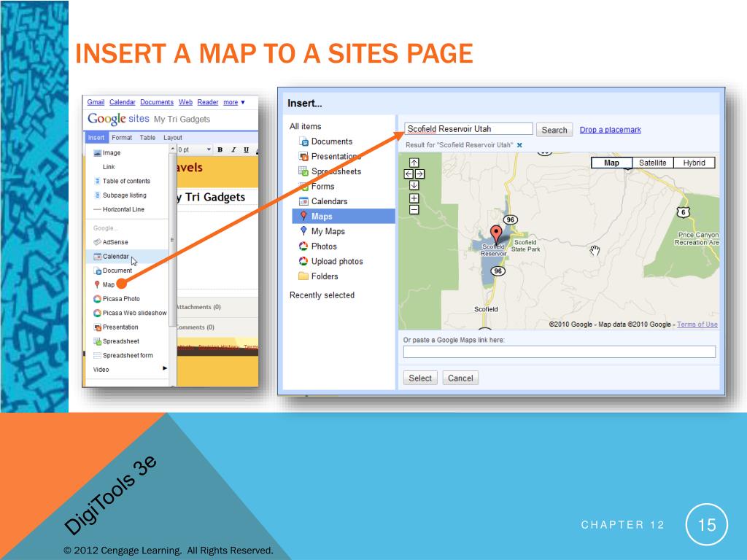Click the My Maps pin icon

point(303,231)
